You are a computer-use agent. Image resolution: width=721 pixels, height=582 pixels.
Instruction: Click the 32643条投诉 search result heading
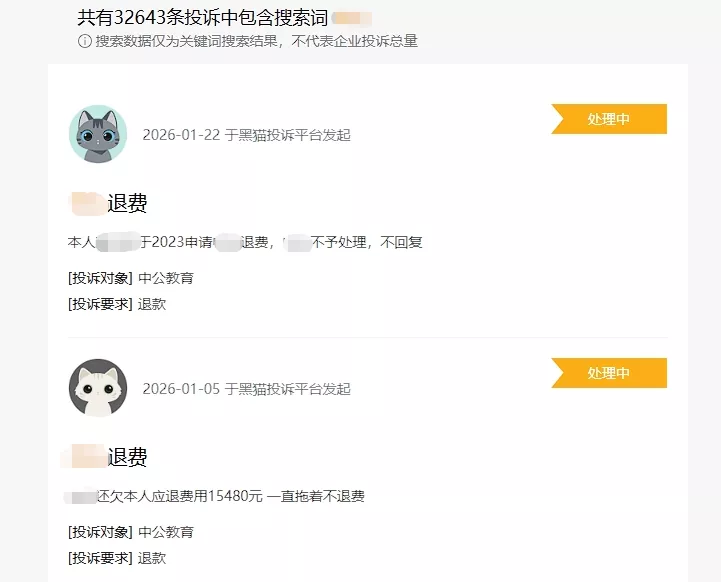pyautogui.click(x=202, y=17)
